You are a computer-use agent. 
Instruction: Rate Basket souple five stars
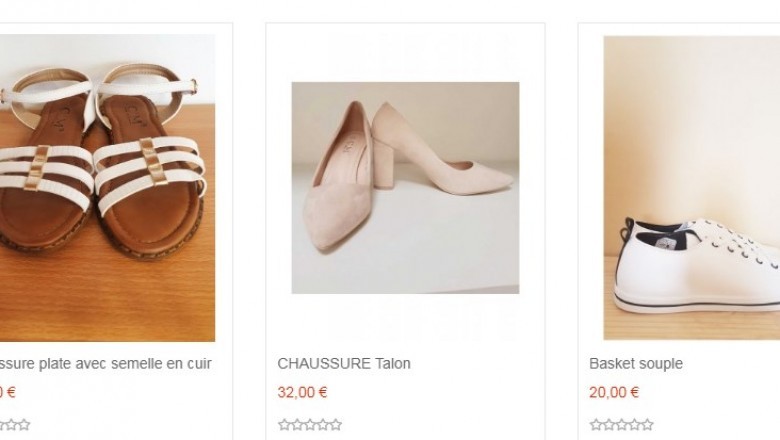pos(648,425)
